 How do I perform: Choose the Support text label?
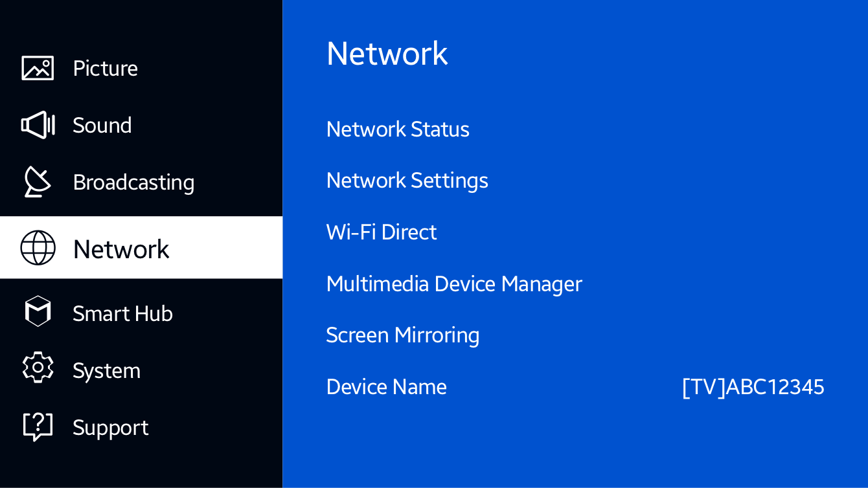(110, 428)
